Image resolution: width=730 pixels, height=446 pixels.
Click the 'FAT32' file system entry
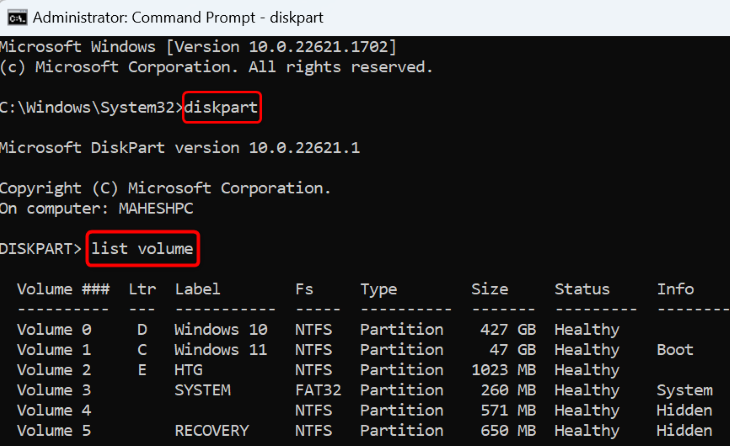tap(318, 390)
